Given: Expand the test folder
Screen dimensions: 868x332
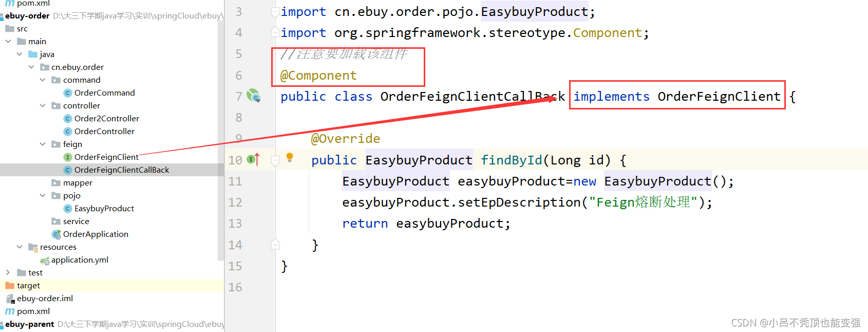Looking at the screenshot, I should pos(8,272).
